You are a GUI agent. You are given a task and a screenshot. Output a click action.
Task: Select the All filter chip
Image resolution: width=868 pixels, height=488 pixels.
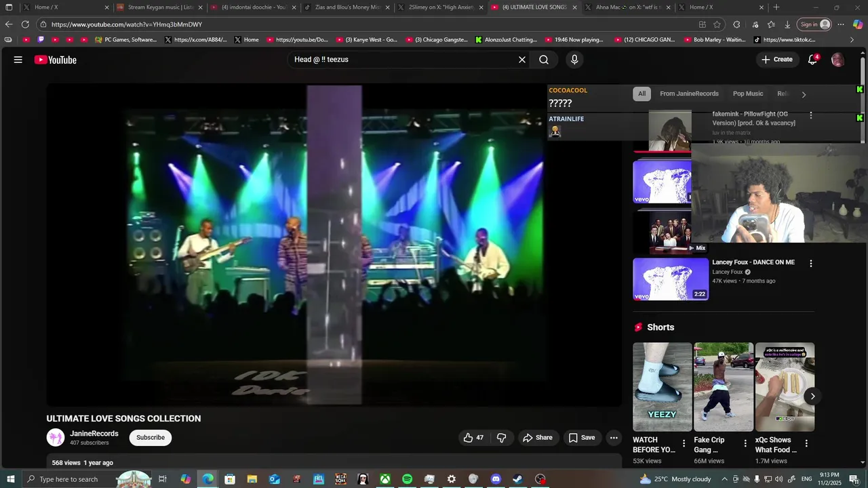pos(642,94)
